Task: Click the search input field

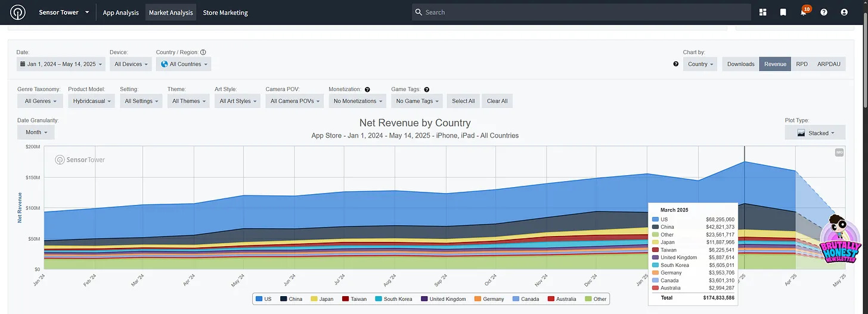Action: click(581, 12)
